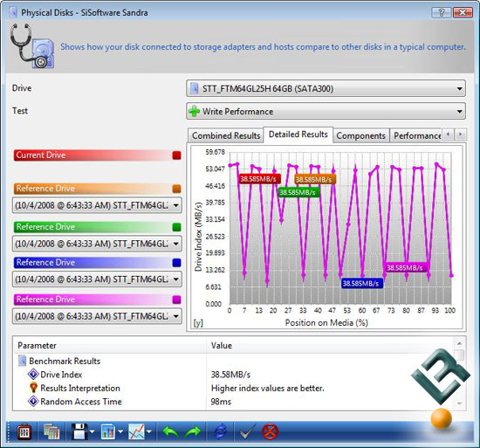Click the 38.58MB/s value cell
The image size is (480, 448).
coord(230,375)
